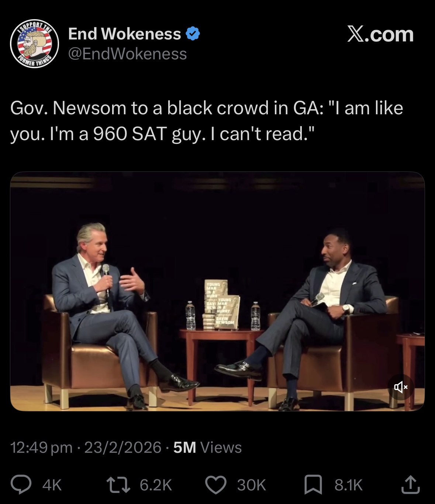435x504 pixels.
Task: Play the video of the stage interview
Action: pyautogui.click(x=217, y=291)
